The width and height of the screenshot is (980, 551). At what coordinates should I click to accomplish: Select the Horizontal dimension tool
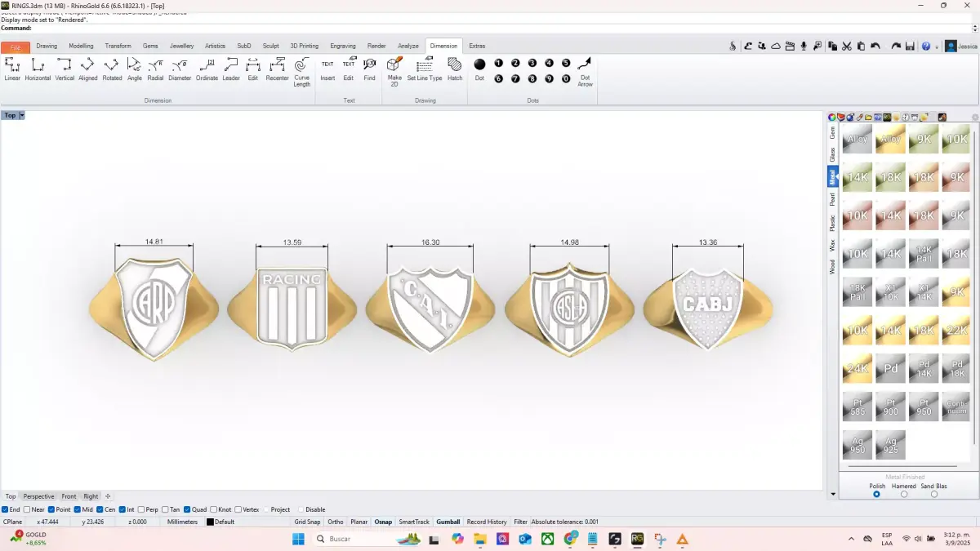38,69
